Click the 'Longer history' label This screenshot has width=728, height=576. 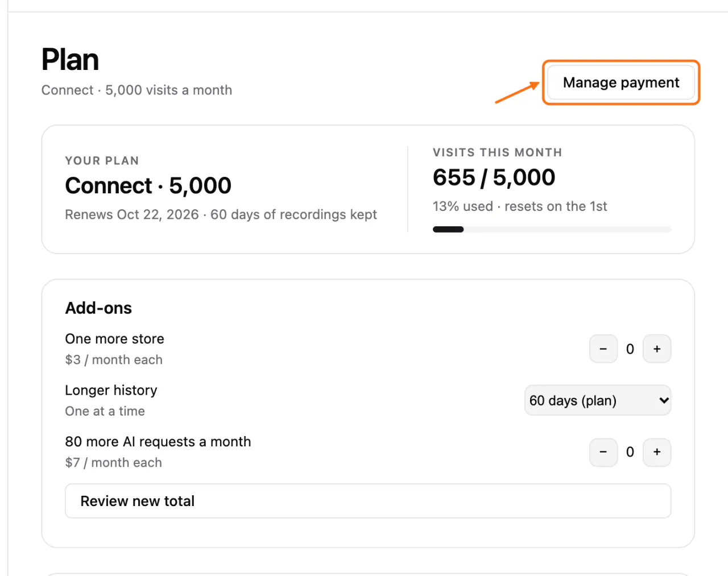click(x=111, y=390)
